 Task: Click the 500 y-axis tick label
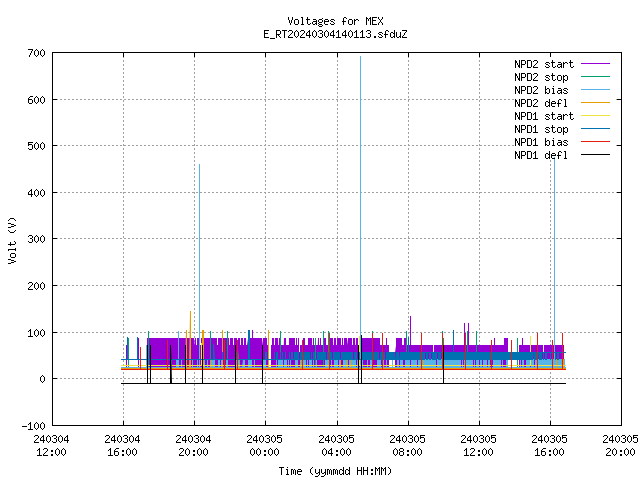click(x=36, y=146)
